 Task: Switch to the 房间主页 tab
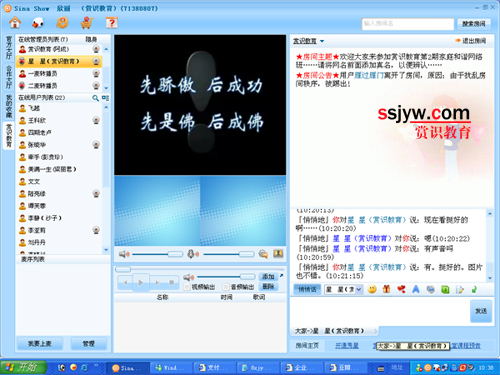[307, 346]
